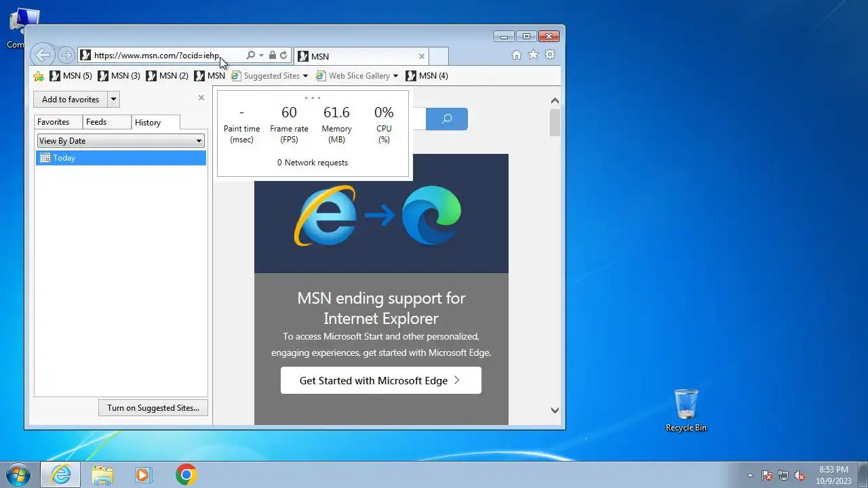Open the MSN (5) favorites bar link
The width and height of the screenshot is (868, 488).
(x=71, y=76)
